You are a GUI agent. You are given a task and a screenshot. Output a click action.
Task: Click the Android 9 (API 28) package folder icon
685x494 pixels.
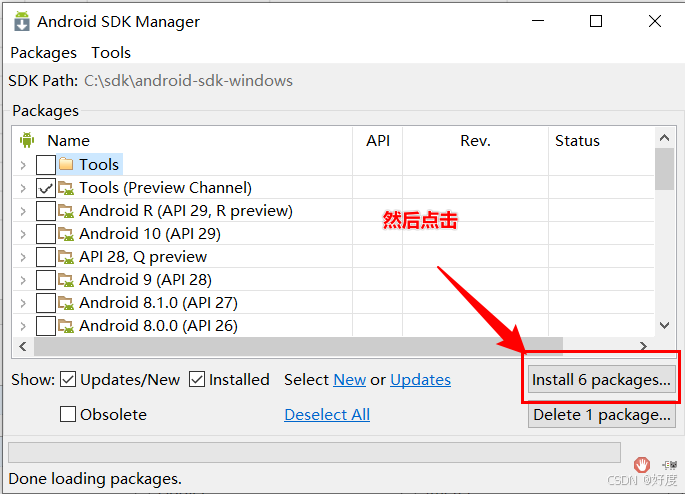66,280
